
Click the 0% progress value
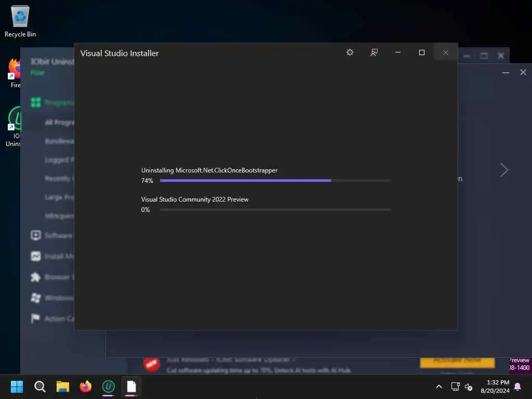145,210
